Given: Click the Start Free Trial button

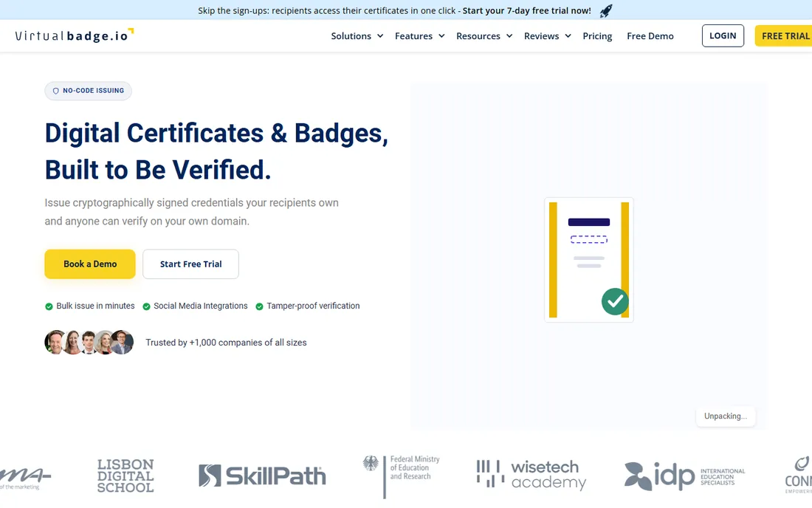Looking at the screenshot, I should (190, 264).
